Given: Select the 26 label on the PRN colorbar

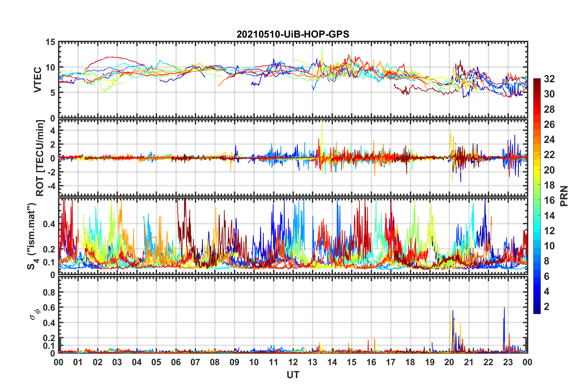Looking at the screenshot, I should 549,125.
